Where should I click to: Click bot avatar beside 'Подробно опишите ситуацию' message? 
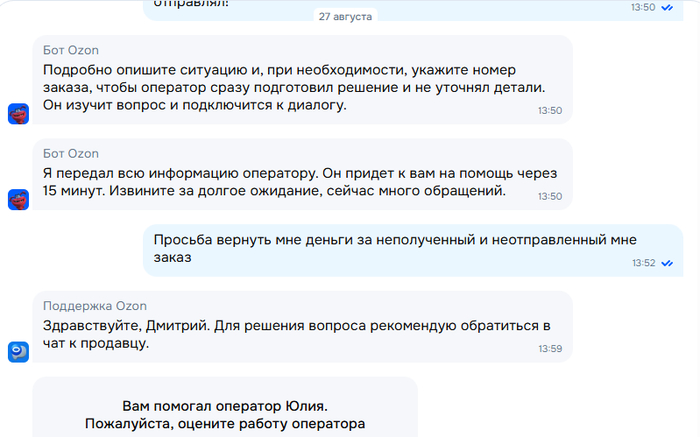pos(18,113)
